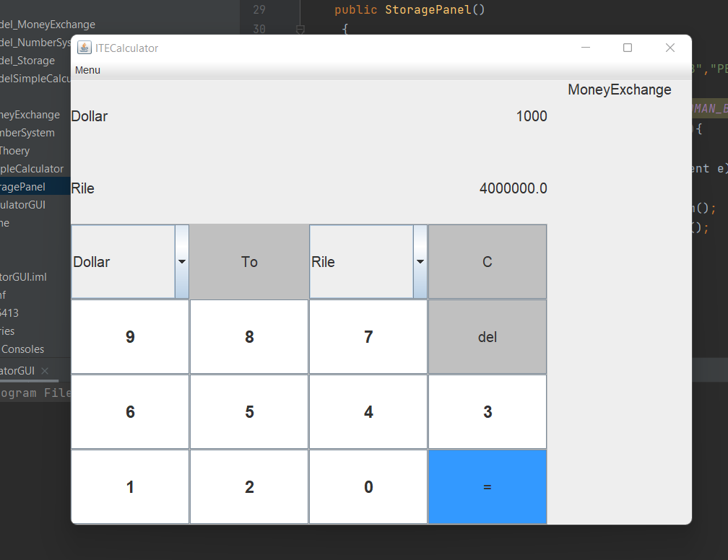Select del_Storage in the IDE project tree
Image resolution: width=728 pixels, height=560 pixels.
pyautogui.click(x=27, y=61)
